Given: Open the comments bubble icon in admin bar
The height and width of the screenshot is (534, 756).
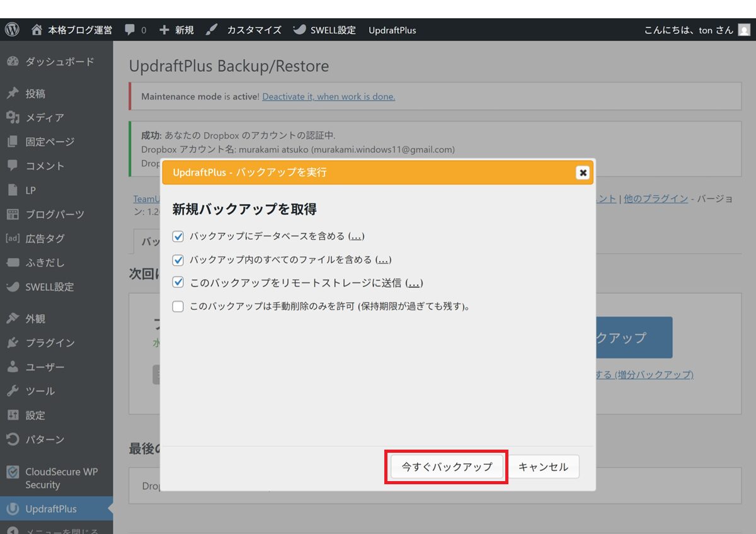Looking at the screenshot, I should point(130,30).
